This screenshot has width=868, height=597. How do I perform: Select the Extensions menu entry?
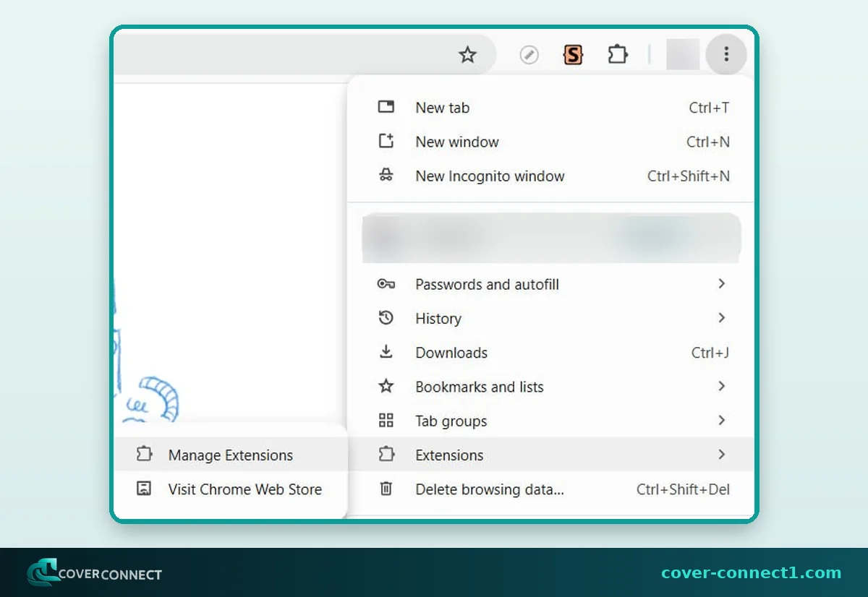[x=550, y=455]
